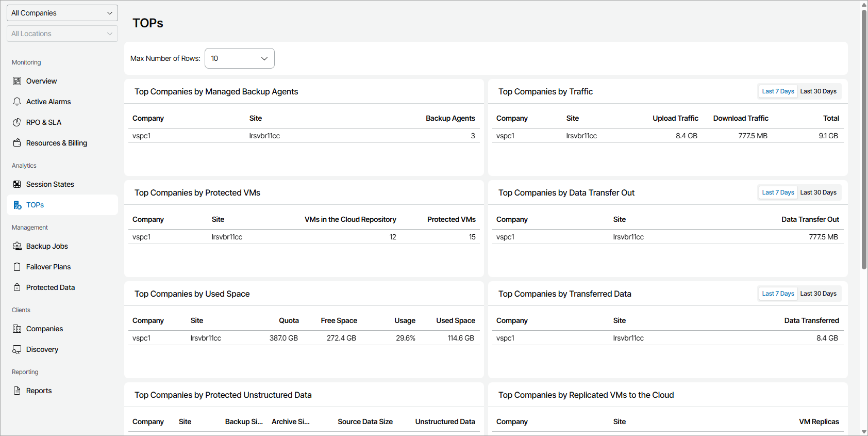Click the Companies building icon
868x436 pixels.
click(17, 329)
